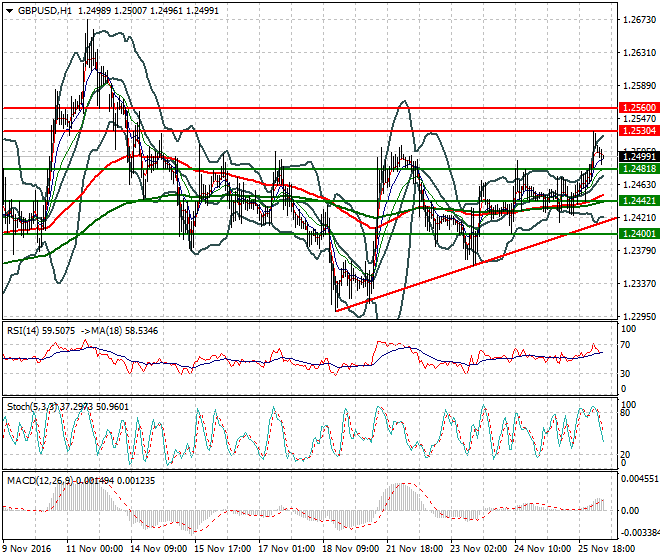660x560 pixels.
Task: Click the 1.25890 price scale value
Action: 639,86
